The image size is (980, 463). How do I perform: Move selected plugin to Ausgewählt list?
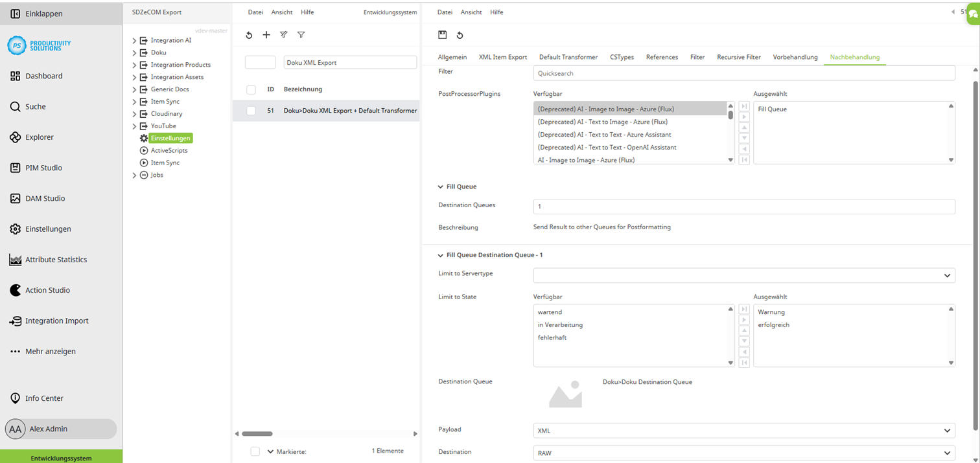[x=744, y=117]
